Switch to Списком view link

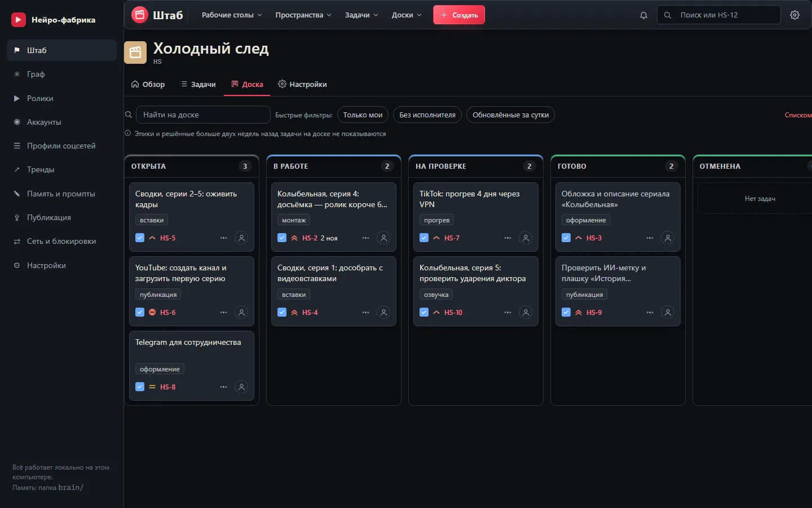pos(798,115)
